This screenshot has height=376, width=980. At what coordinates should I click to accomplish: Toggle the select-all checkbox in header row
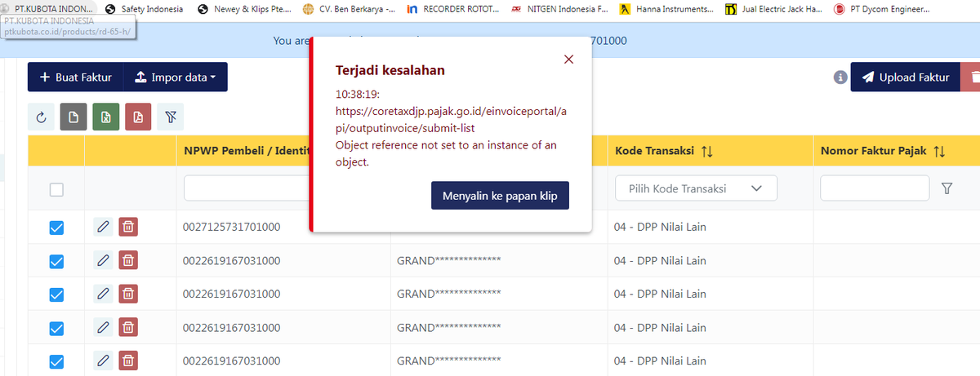point(56,190)
